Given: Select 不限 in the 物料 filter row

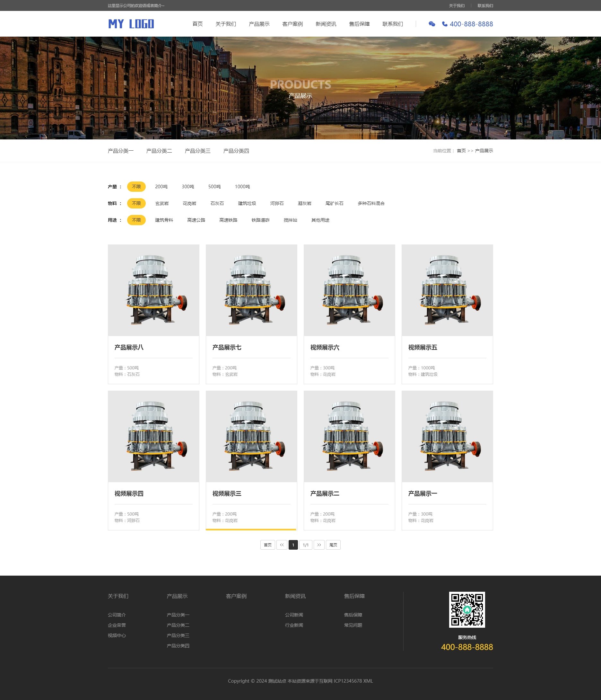Looking at the screenshot, I should coord(136,203).
